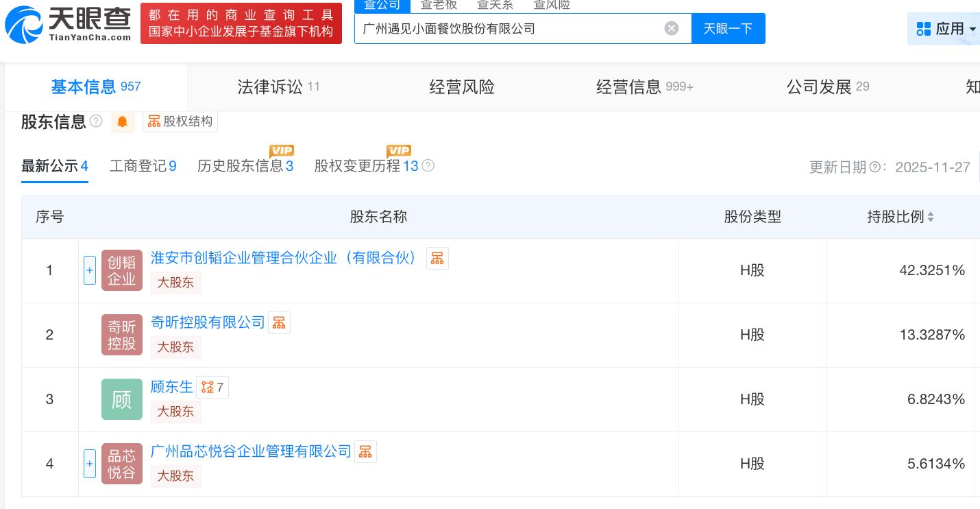
Task: Click the relations icon next to 顾东生
Action: click(212, 388)
